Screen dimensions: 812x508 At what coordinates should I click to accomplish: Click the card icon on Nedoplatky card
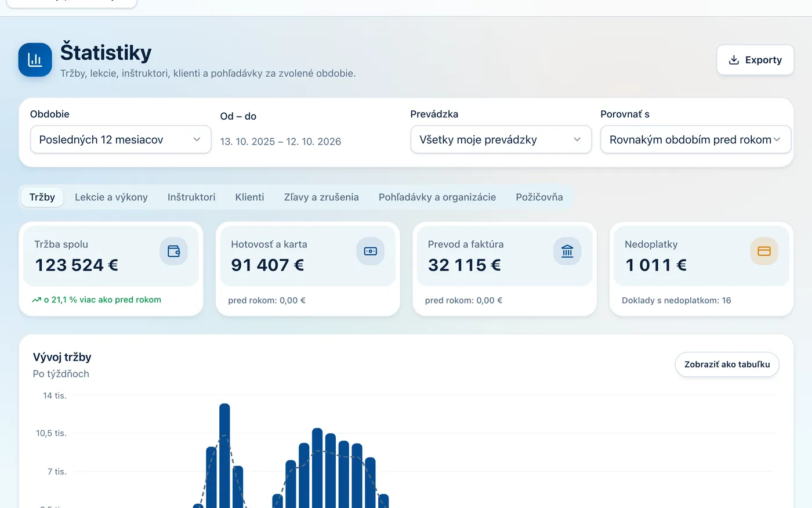click(x=764, y=251)
